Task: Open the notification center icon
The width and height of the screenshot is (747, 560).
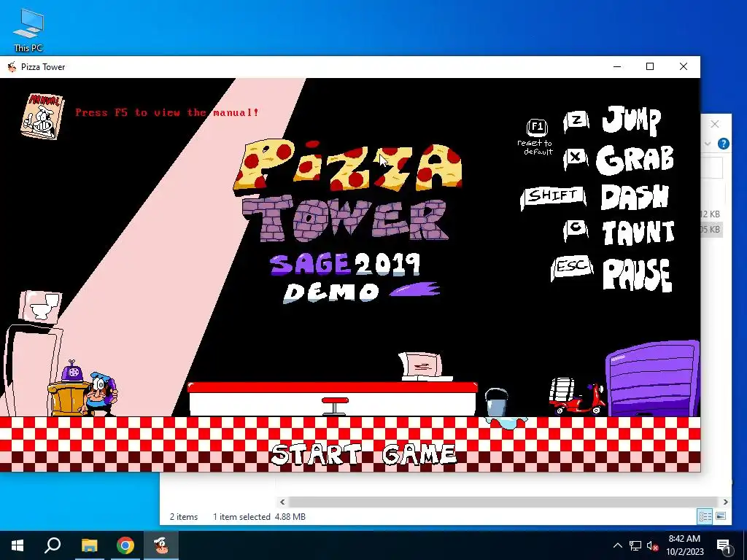Action: pyautogui.click(x=724, y=545)
